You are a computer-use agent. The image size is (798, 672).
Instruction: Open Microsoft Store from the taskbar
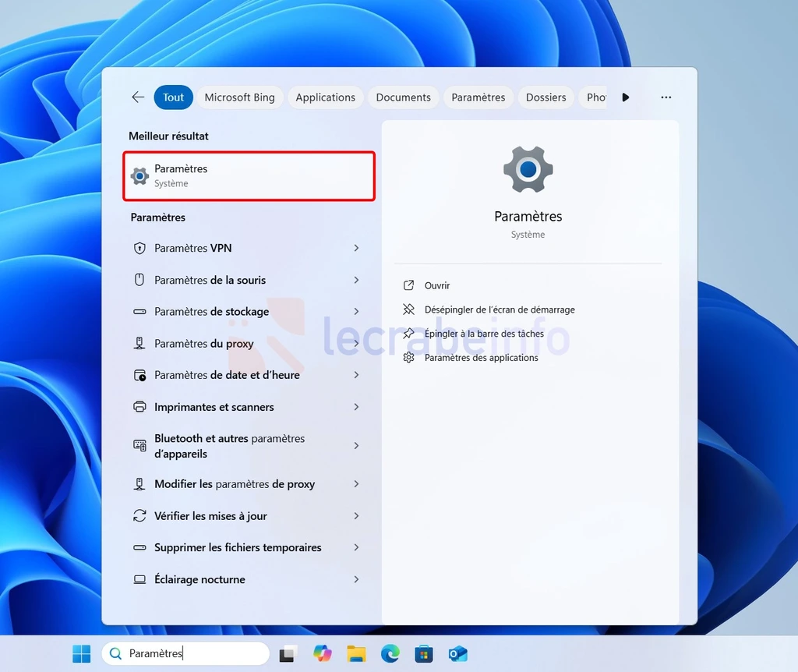(424, 653)
